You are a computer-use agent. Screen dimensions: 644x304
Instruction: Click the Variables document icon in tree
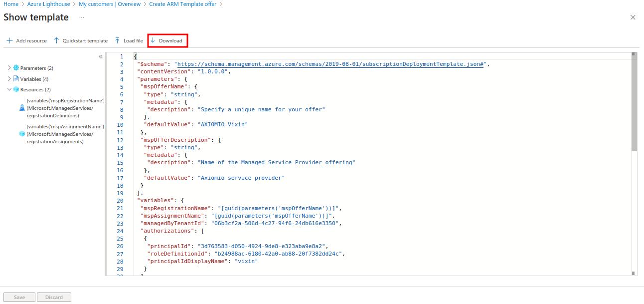pyautogui.click(x=16, y=79)
